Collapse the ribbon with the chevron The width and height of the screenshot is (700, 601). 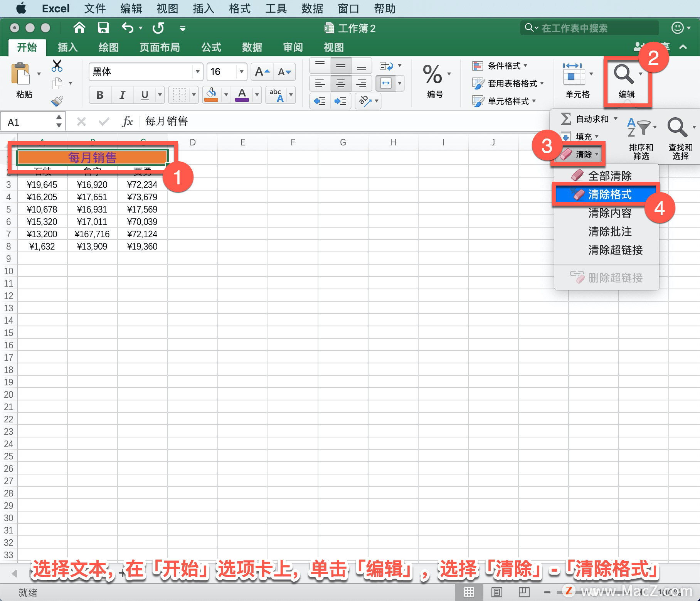(x=683, y=47)
